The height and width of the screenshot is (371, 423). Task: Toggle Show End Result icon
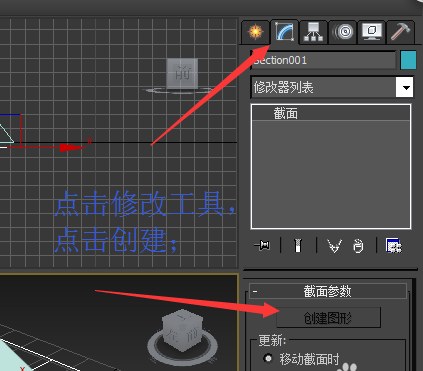point(298,246)
